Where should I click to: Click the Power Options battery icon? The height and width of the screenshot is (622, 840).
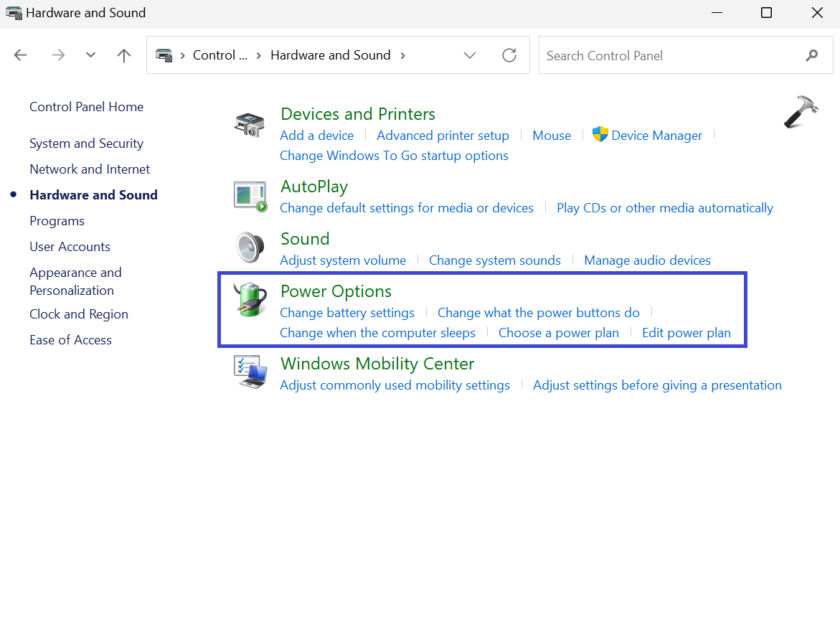[250, 300]
